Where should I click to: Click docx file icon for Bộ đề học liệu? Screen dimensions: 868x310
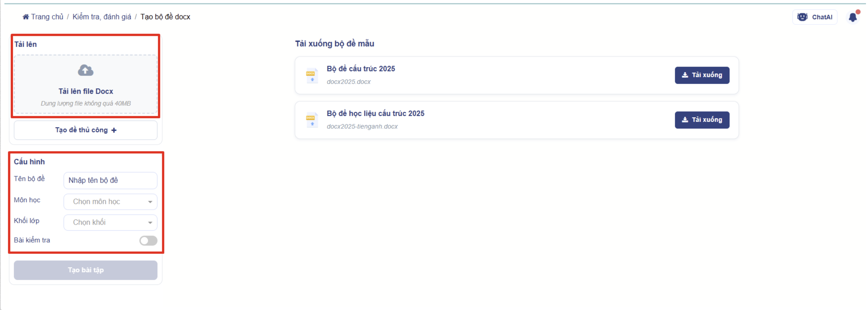pos(312,120)
